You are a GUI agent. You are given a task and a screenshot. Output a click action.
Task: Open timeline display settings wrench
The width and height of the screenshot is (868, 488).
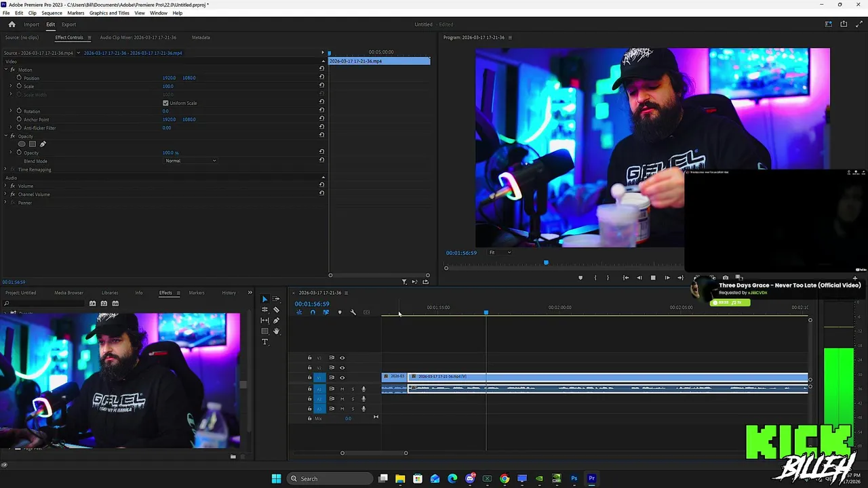(353, 312)
